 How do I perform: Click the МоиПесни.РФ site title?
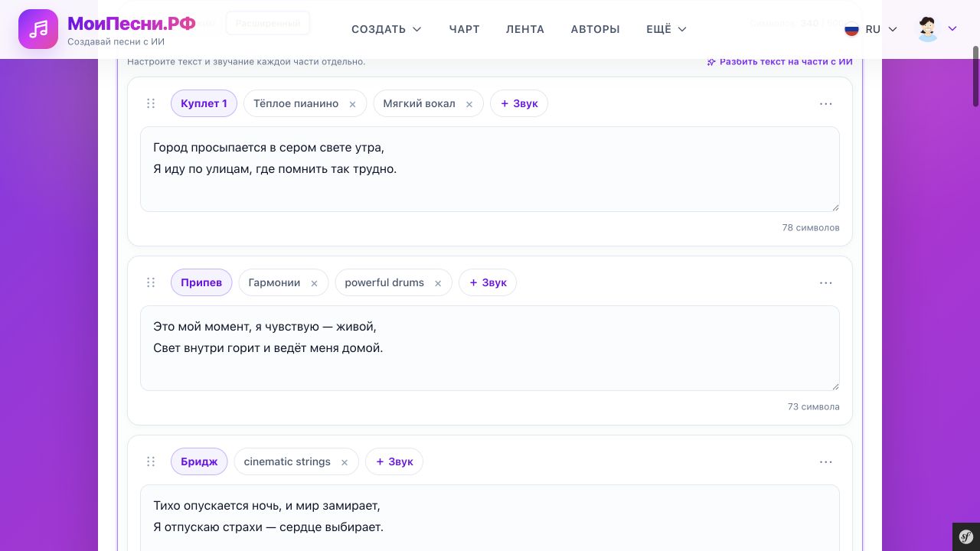point(132,23)
